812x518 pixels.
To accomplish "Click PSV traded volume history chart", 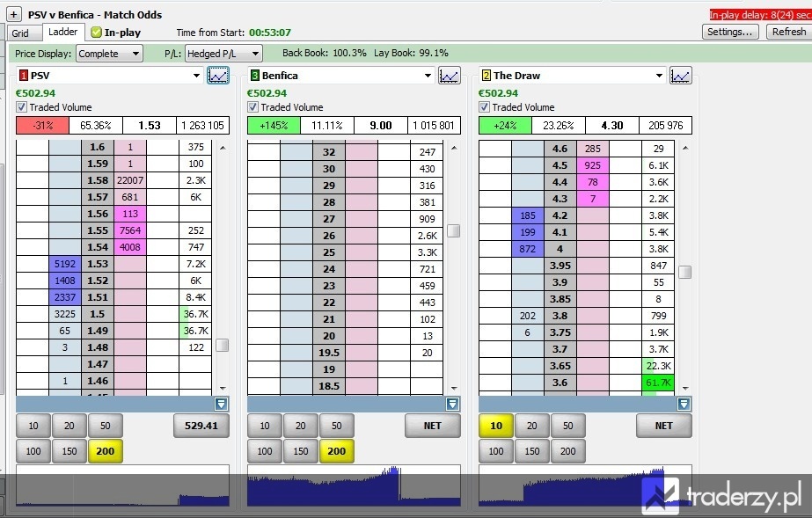I will (123, 486).
